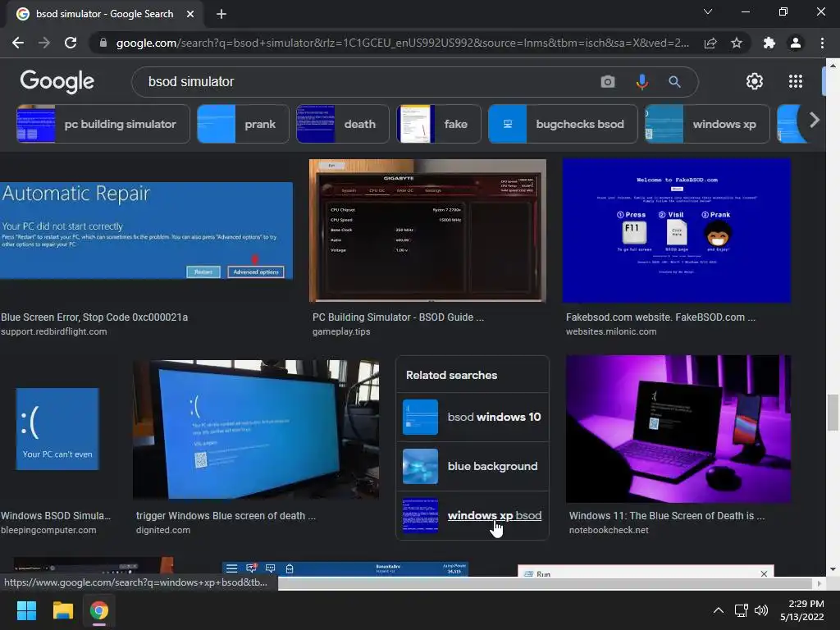Click notebookcheck.net source text
Screen dimensions: 840x630
tap(609, 530)
